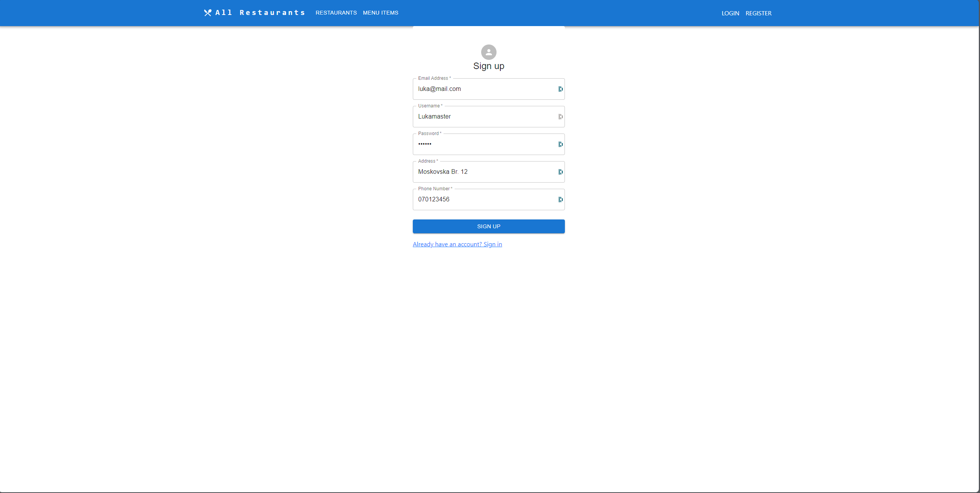Click the fork and knife logo icon
The width and height of the screenshot is (980, 493).
pyautogui.click(x=208, y=13)
